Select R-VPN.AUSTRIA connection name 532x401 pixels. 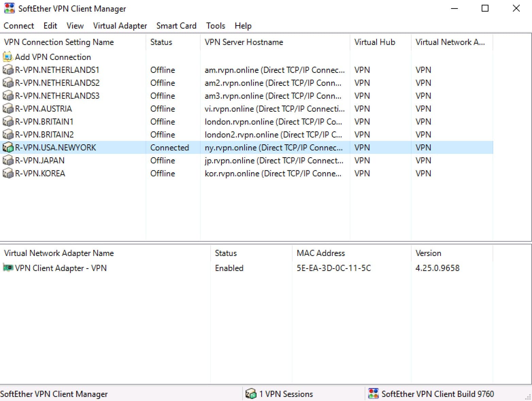pyautogui.click(x=44, y=109)
